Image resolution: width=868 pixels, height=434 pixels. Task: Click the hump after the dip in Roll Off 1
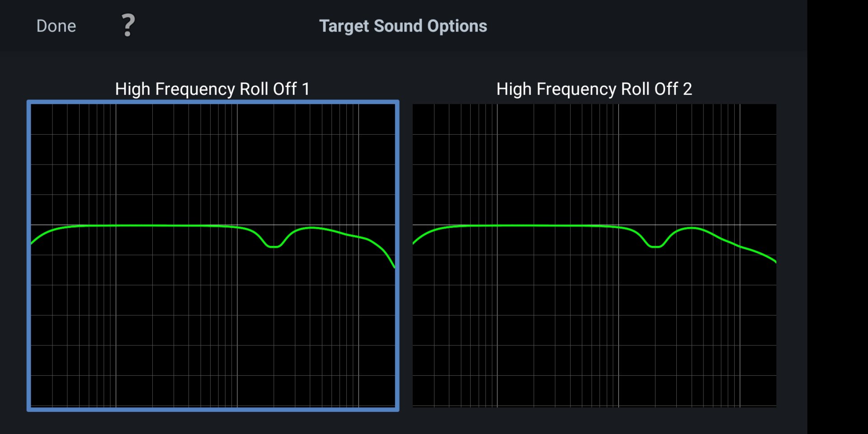[x=311, y=227]
